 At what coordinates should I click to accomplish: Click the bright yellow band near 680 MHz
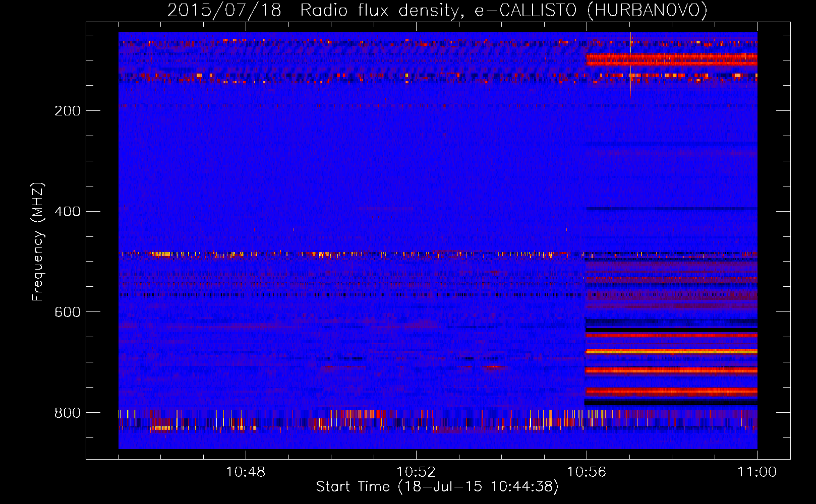pos(671,351)
